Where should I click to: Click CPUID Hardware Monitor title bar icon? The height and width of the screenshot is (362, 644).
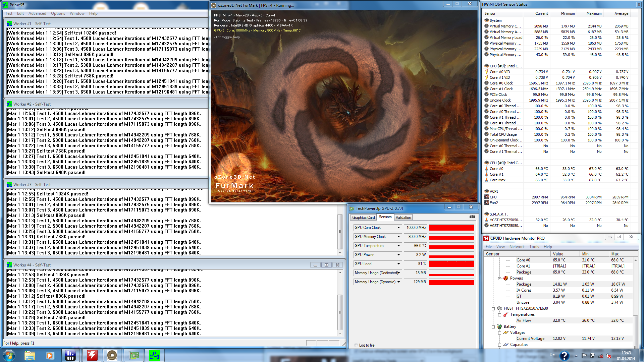[x=486, y=238]
